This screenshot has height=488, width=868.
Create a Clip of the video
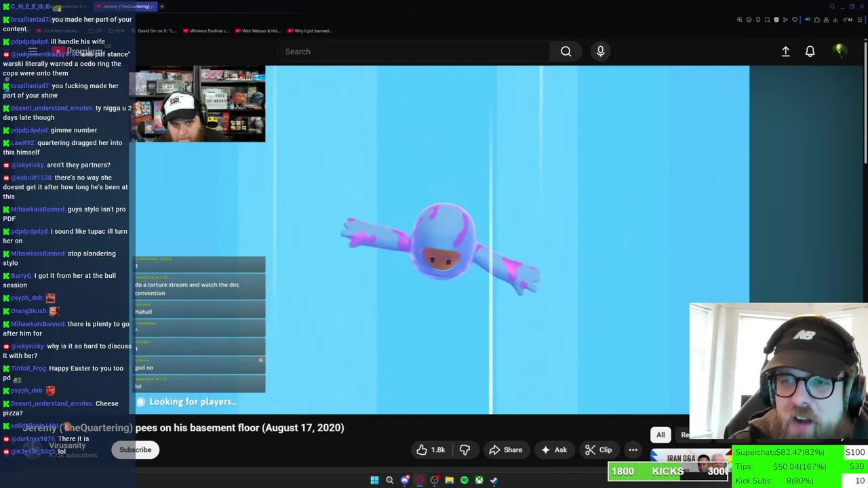click(598, 450)
